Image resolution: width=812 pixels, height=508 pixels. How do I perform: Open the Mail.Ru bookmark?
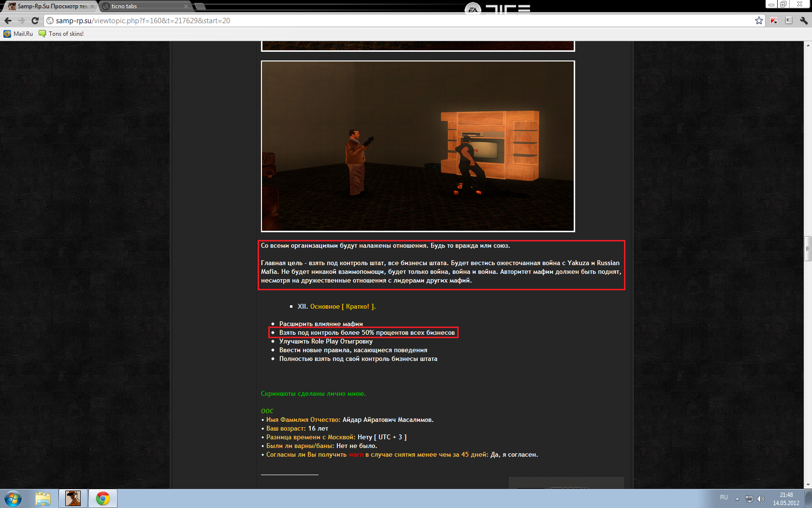[x=18, y=33]
